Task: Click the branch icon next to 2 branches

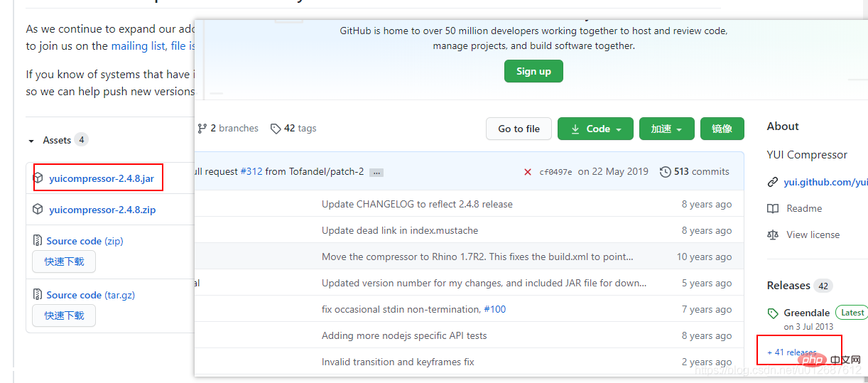Action: pos(202,129)
